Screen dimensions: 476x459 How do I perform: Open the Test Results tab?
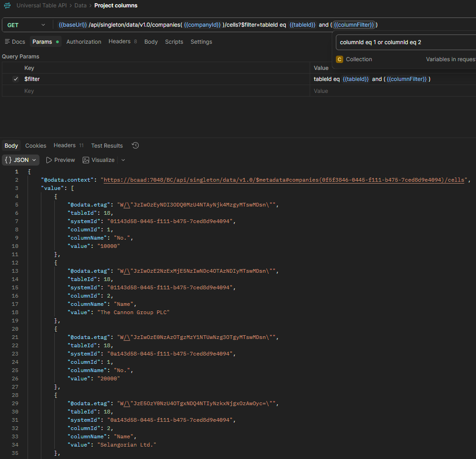(x=107, y=146)
